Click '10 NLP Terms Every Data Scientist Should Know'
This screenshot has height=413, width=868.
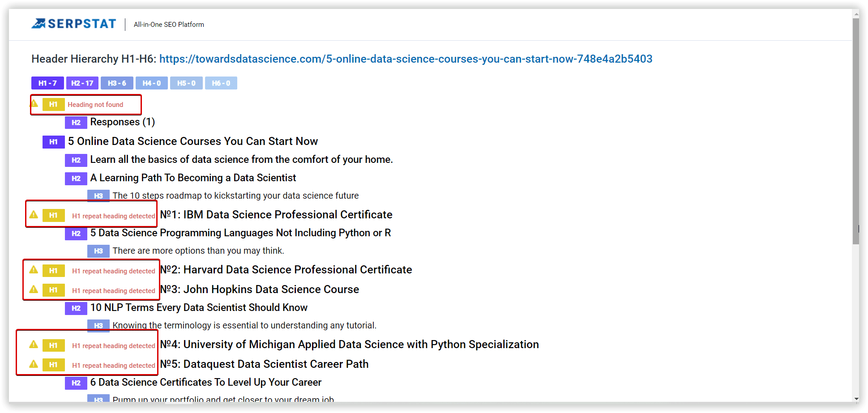point(199,308)
